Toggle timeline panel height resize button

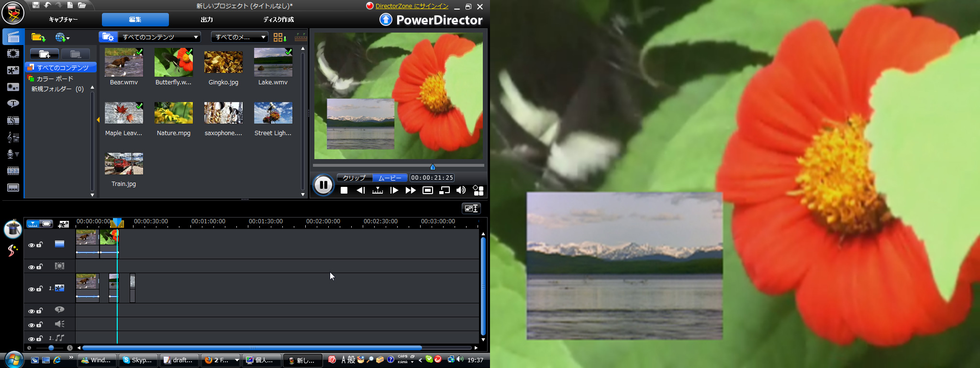pos(471,208)
